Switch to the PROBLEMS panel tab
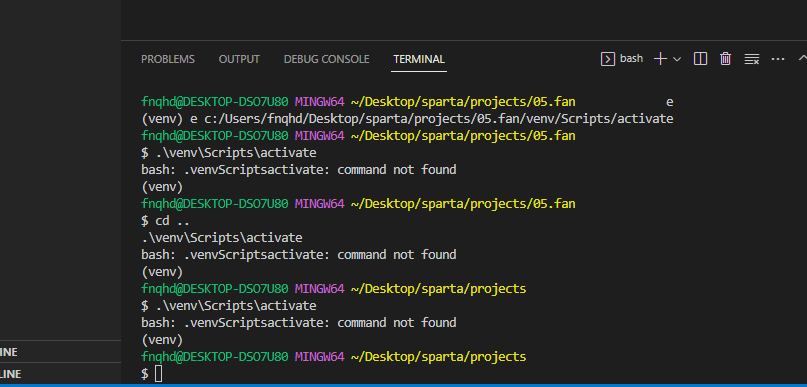Viewport: 807px width, 387px height. pyautogui.click(x=168, y=59)
